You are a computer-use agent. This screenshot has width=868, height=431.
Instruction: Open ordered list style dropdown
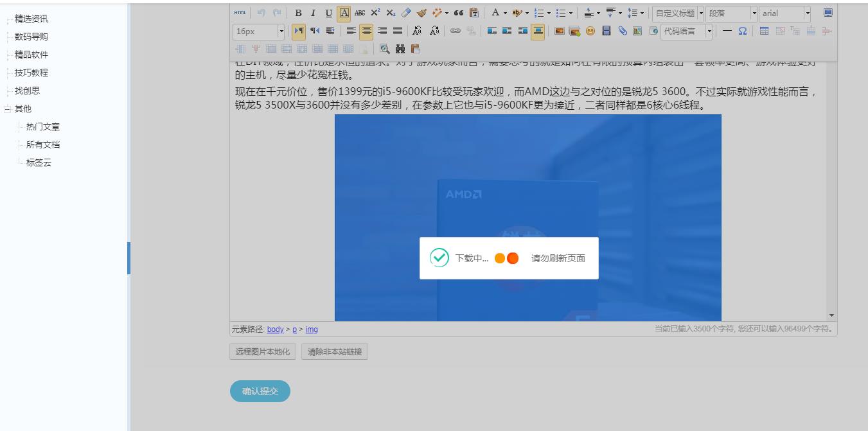[549, 13]
